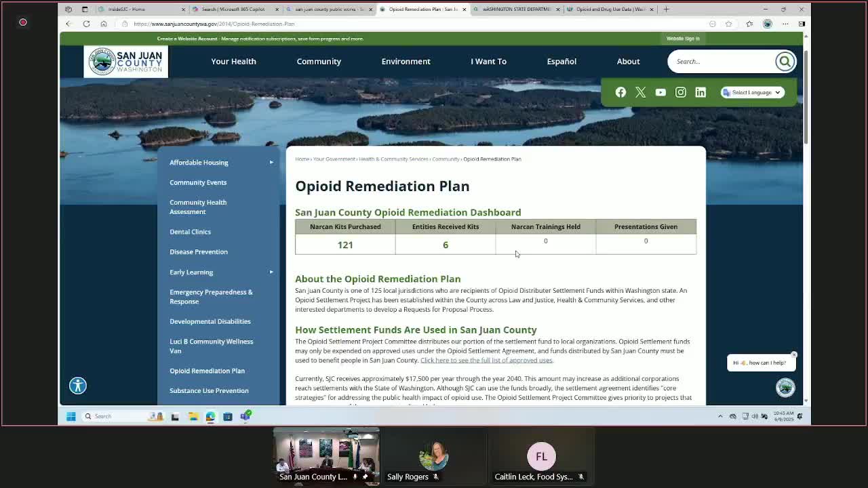The image size is (868, 488).
Task: Open the chatbot assistant avatar
Action: pyautogui.click(x=785, y=387)
